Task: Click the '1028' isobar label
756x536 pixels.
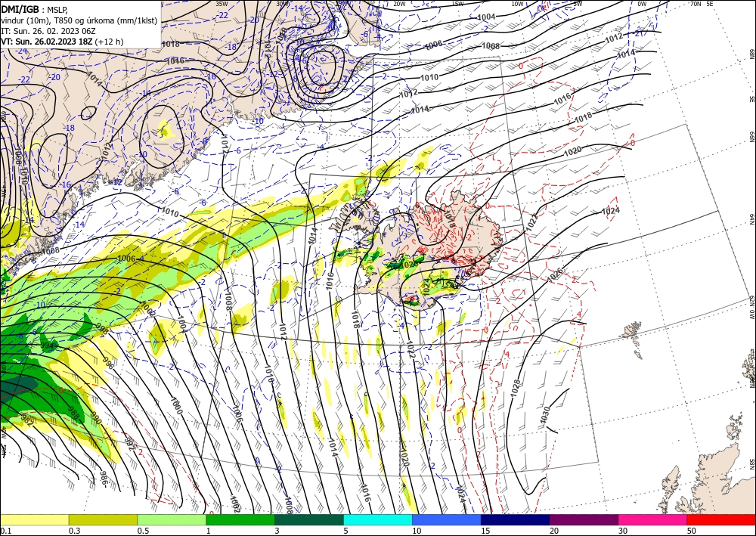Action: (516, 389)
